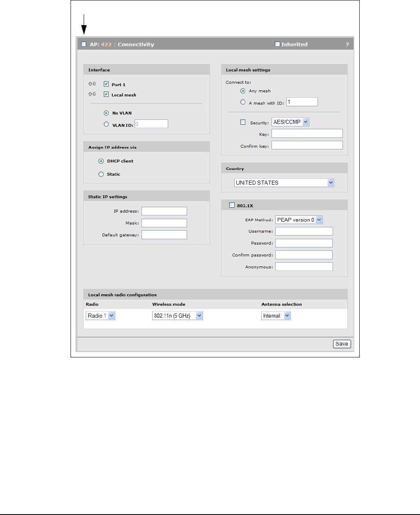This screenshot has width=420, height=515.
Task: Click the VLAN ID input field
Action: coord(151,124)
